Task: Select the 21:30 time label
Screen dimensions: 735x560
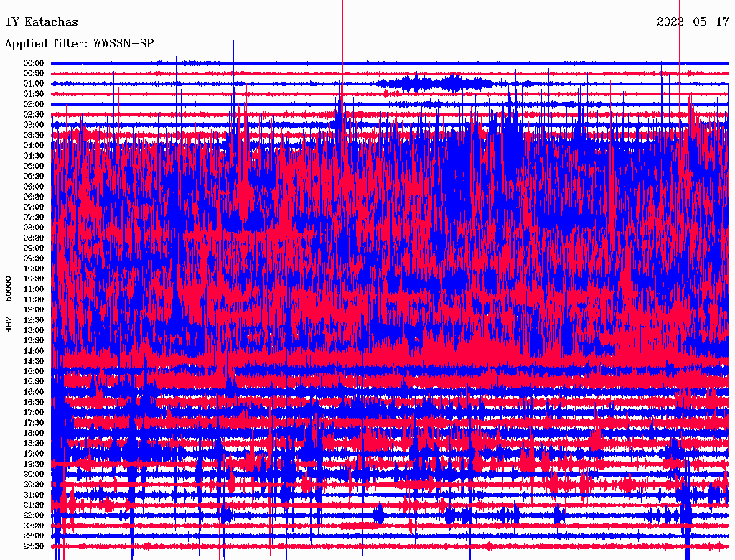Action: coord(34,505)
